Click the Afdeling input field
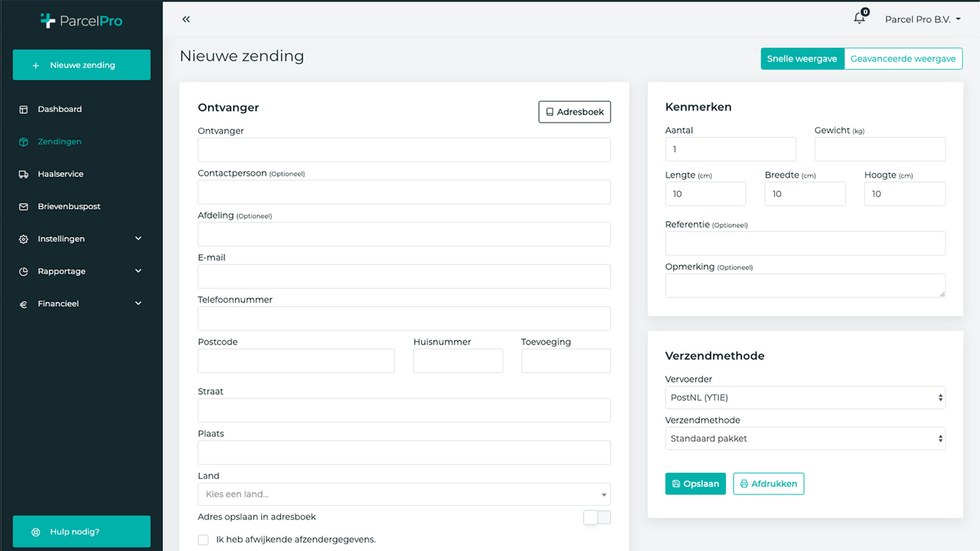The image size is (980, 551). (404, 234)
